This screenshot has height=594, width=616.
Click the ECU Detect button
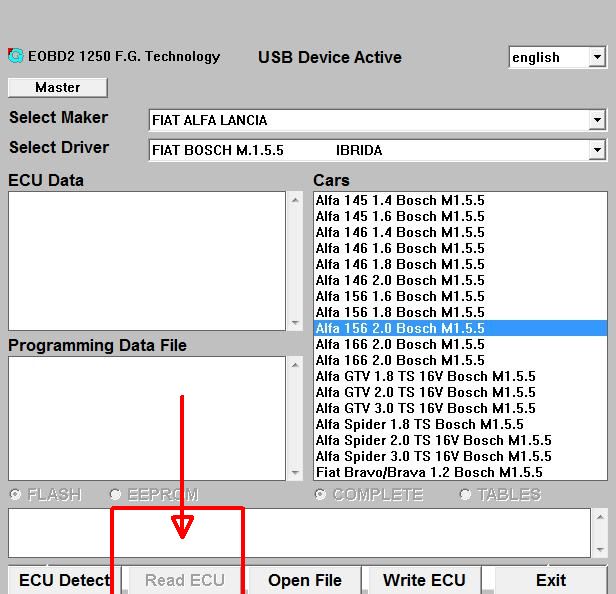(65, 580)
